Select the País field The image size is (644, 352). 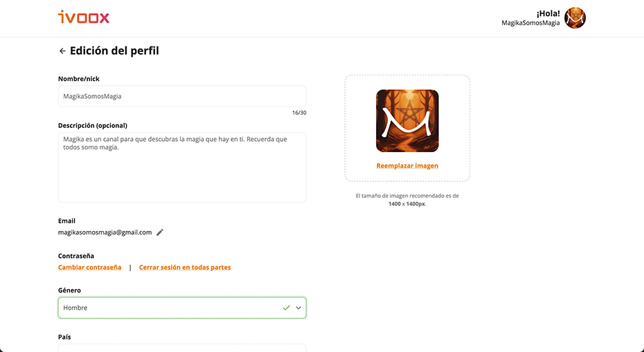[182, 348]
